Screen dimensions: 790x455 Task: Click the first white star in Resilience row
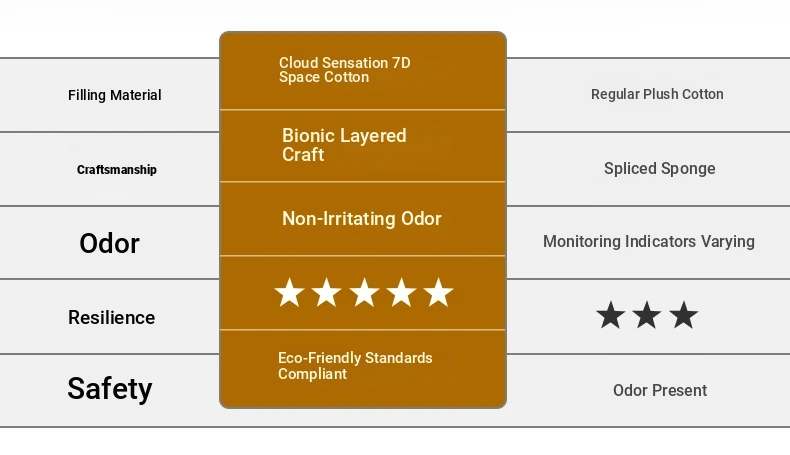[x=289, y=292]
